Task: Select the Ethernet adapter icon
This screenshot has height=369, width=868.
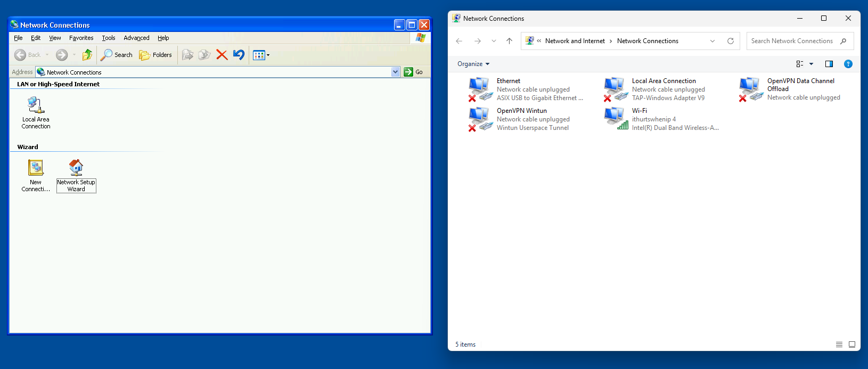Action: point(480,88)
